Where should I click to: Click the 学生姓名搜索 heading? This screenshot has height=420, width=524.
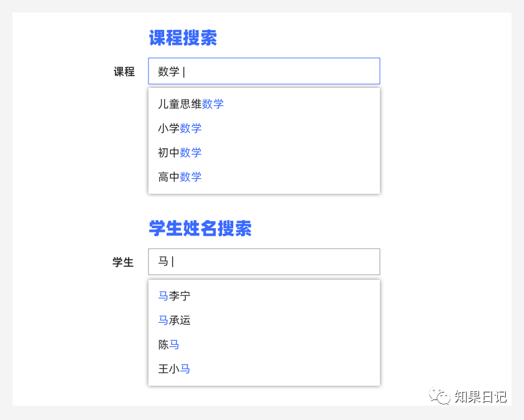coord(200,228)
